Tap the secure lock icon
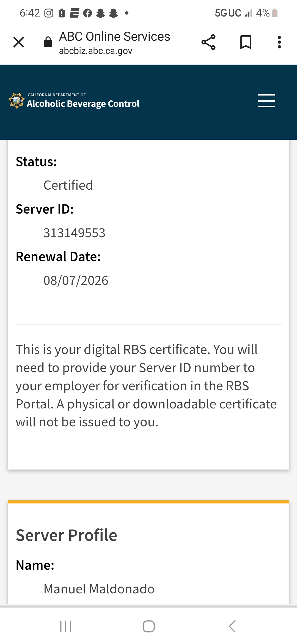Viewport: 297px width, 644px height. [48, 42]
